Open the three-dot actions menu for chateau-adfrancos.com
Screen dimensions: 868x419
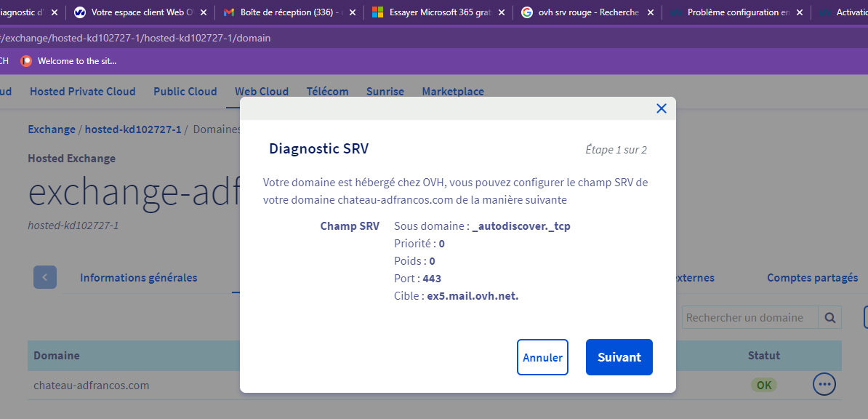tap(824, 384)
